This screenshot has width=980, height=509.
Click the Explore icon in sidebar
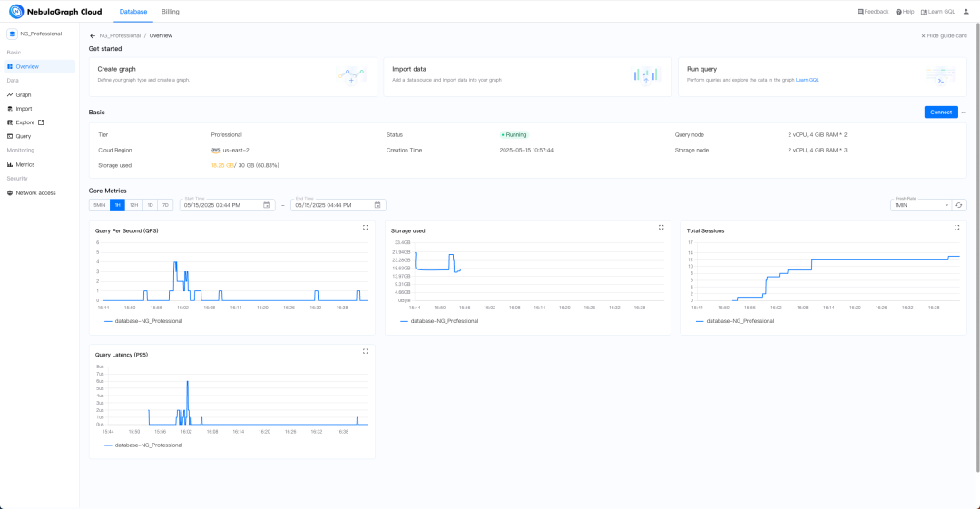tap(10, 122)
